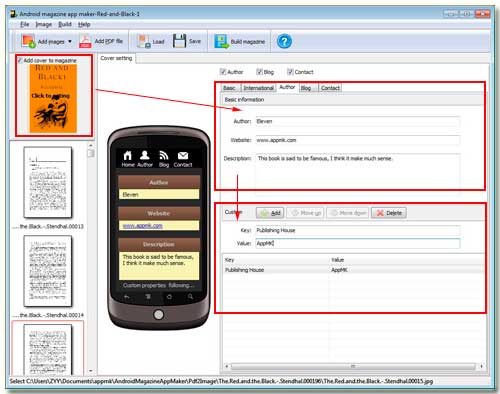The width and height of the screenshot is (500, 394).
Task: Select the Author settings tab
Action: click(287, 87)
